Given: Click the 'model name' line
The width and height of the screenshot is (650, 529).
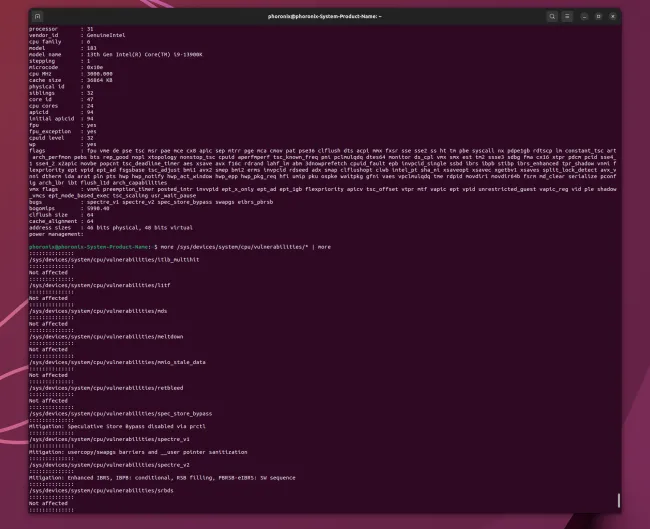Looking at the screenshot, I should tap(116, 54).
